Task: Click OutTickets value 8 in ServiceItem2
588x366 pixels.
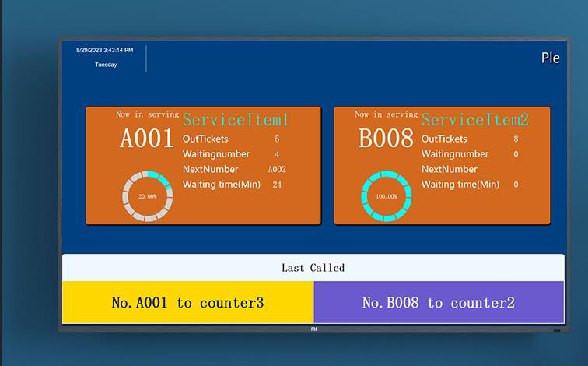Action: click(x=516, y=139)
